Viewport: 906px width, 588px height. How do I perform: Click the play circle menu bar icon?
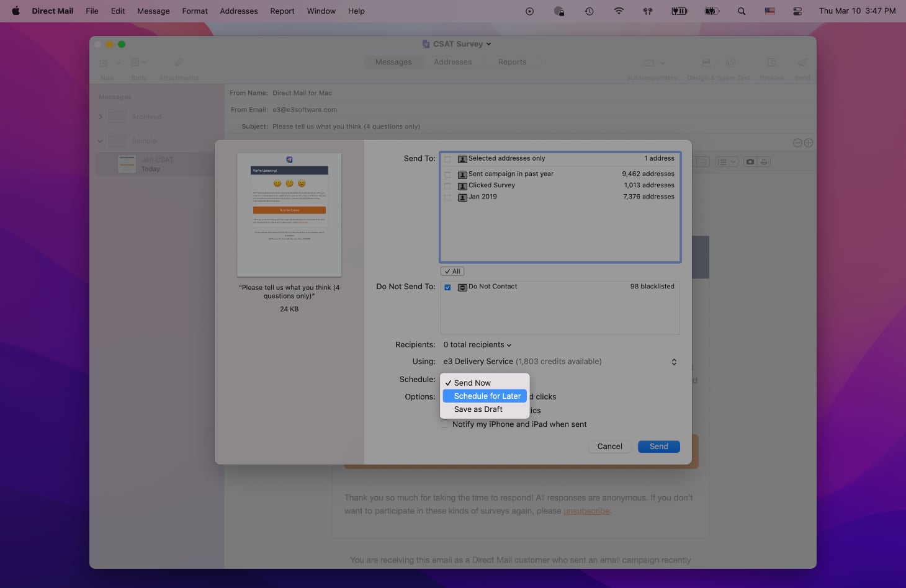[x=529, y=11]
